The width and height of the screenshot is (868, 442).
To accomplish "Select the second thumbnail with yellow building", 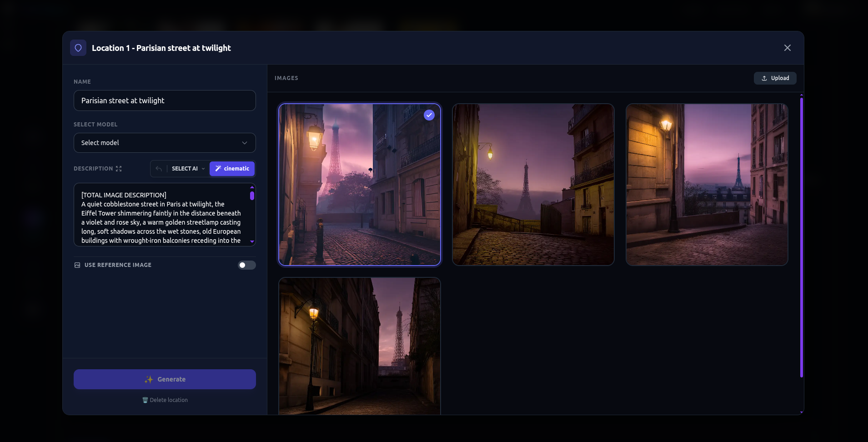I will point(533,185).
